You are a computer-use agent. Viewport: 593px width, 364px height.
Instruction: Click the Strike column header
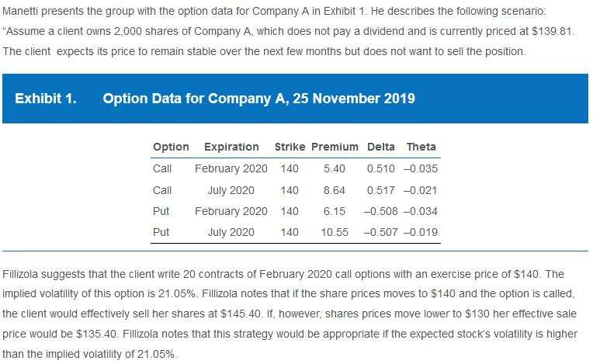[x=290, y=147]
